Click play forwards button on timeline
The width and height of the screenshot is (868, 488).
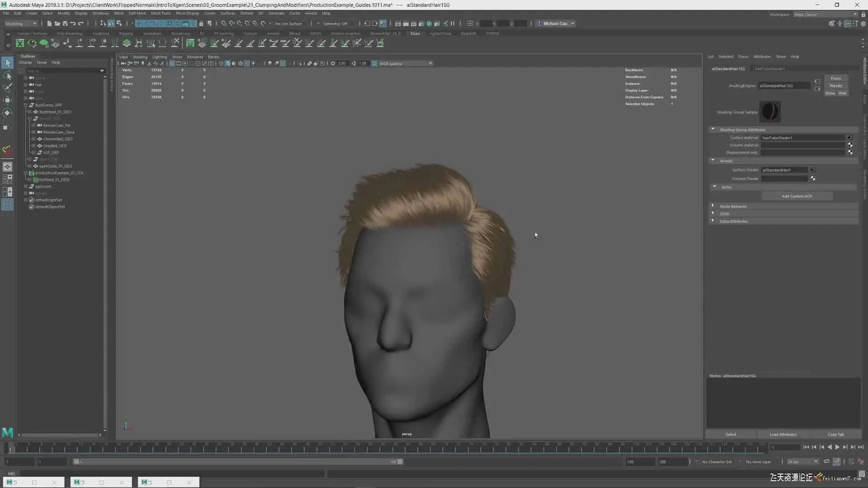tap(837, 447)
